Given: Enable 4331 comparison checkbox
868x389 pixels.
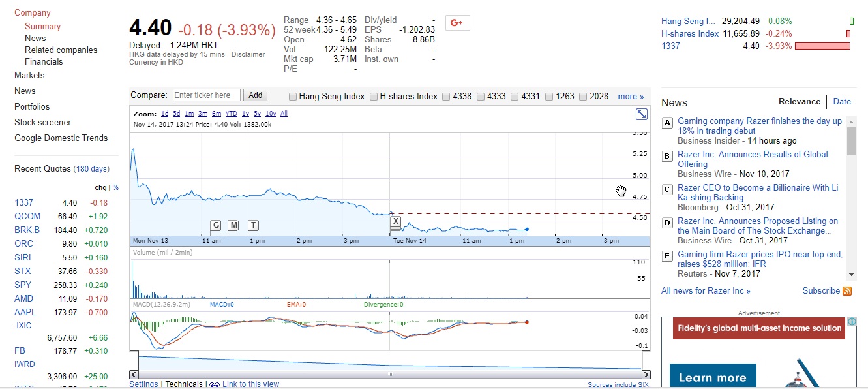Looking at the screenshot, I should (515, 97).
